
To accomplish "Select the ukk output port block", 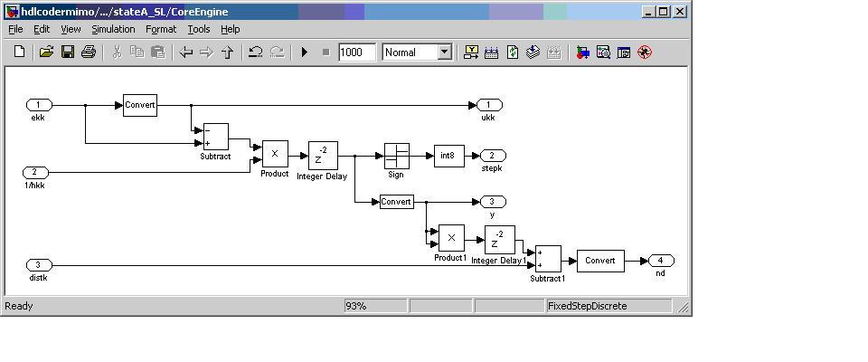I will (x=489, y=105).
